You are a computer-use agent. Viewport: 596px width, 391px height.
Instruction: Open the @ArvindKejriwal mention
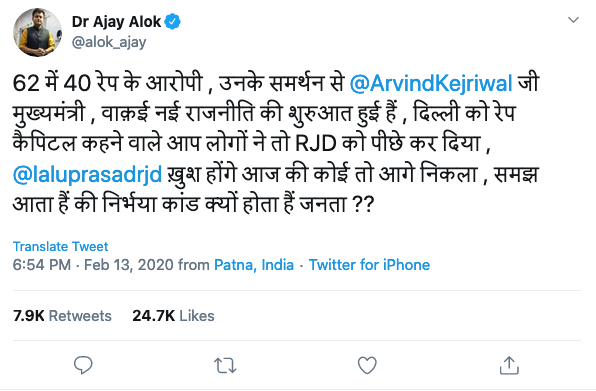tap(431, 83)
